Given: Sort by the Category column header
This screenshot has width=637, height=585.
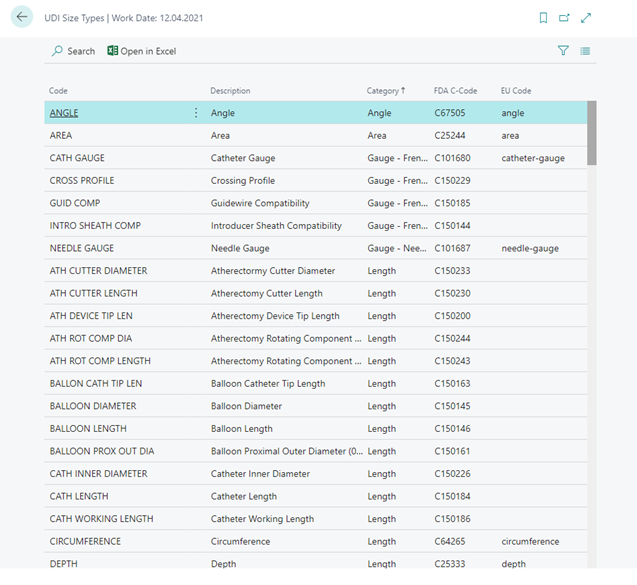Looking at the screenshot, I should [x=383, y=91].
